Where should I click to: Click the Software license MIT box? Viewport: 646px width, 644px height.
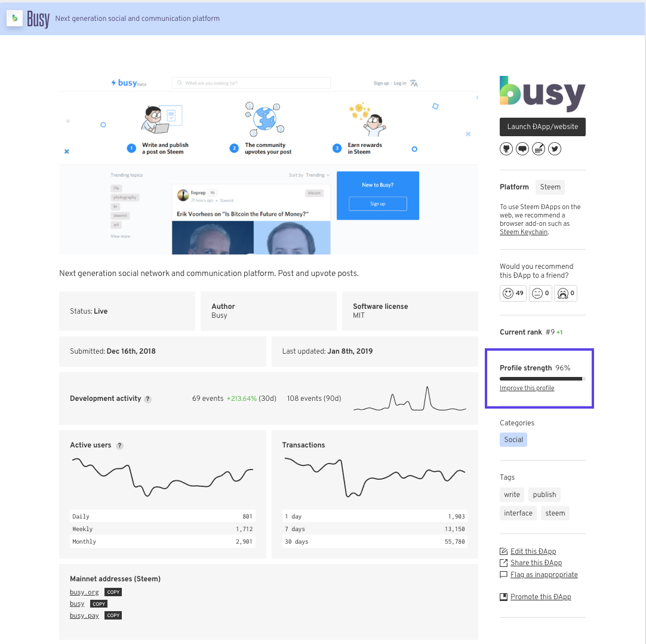410,311
